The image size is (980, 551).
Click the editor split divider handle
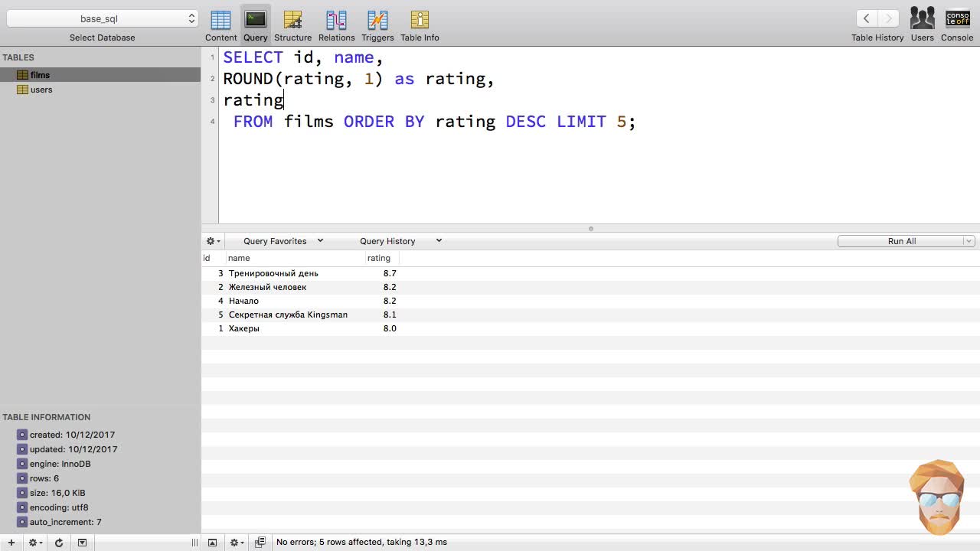[590, 228]
